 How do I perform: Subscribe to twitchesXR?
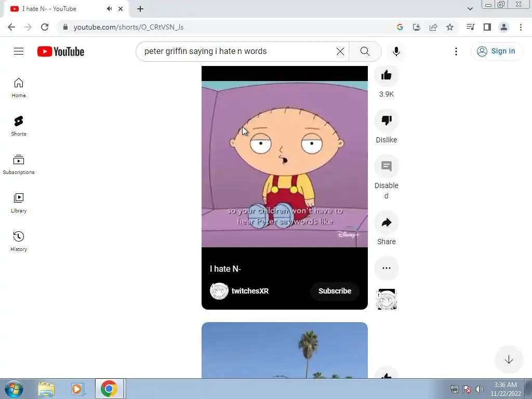[335, 291]
